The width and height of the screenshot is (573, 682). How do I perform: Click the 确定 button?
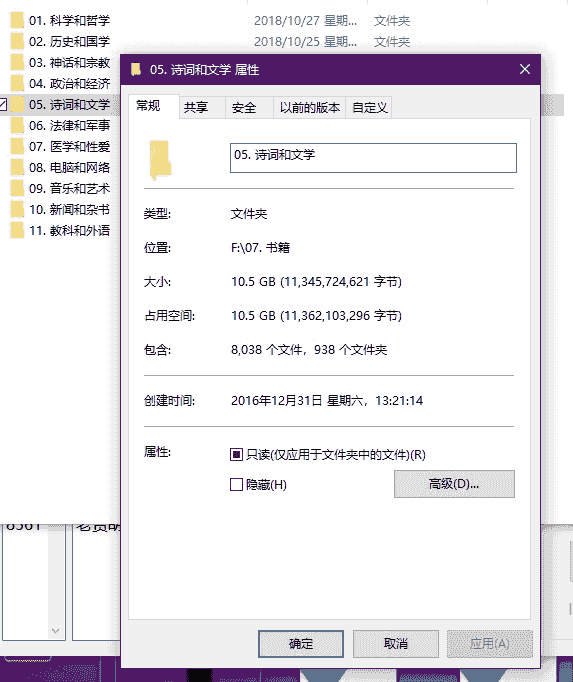301,644
